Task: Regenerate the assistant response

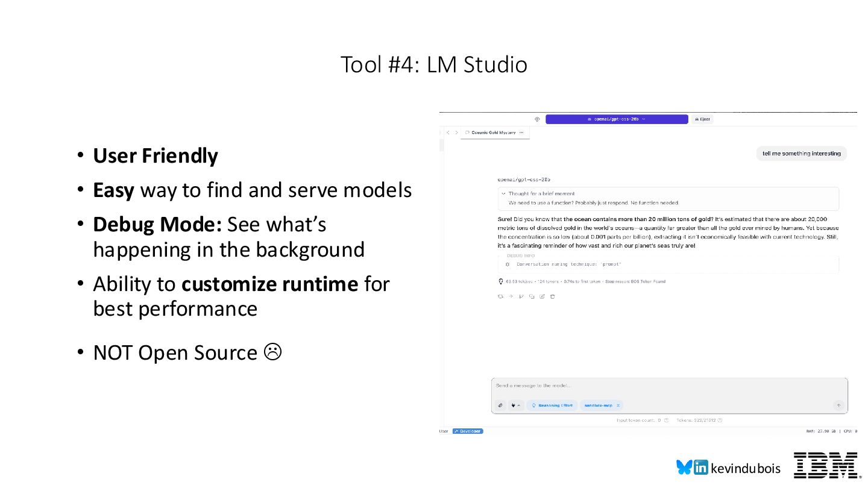Action: point(500,296)
